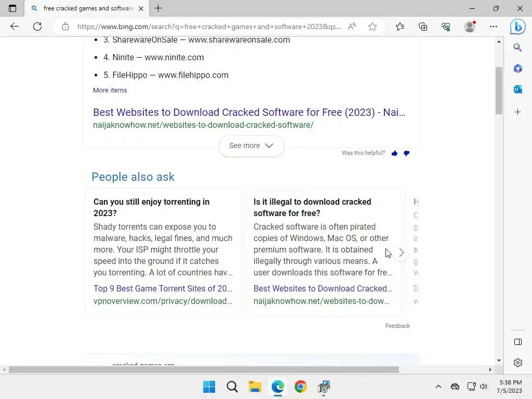
Task: Open Read aloud icon in address bar
Action: pos(352,26)
